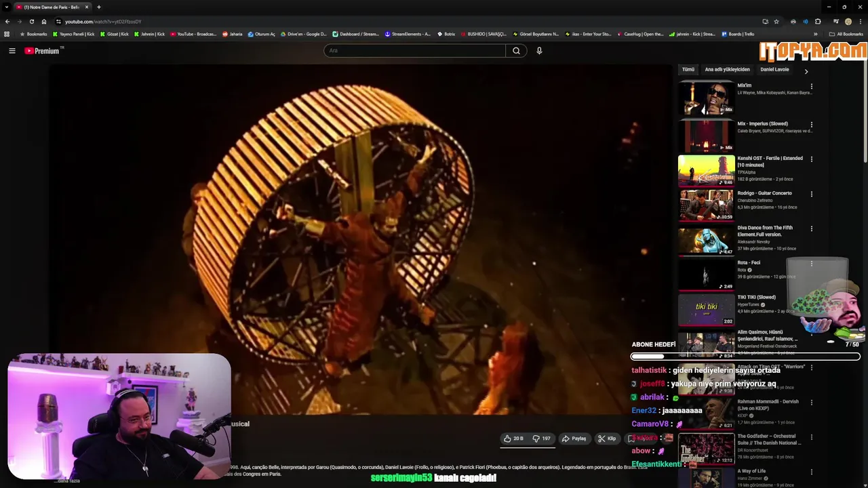Open the browser extensions puzzle icon
This screenshot has width=868, height=488.
tap(818, 22)
